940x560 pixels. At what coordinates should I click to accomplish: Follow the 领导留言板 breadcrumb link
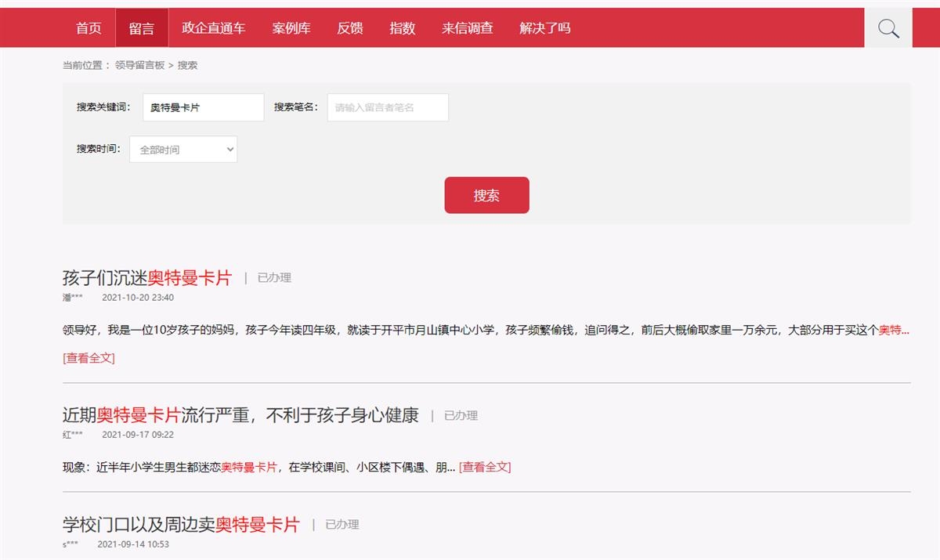[x=139, y=66]
